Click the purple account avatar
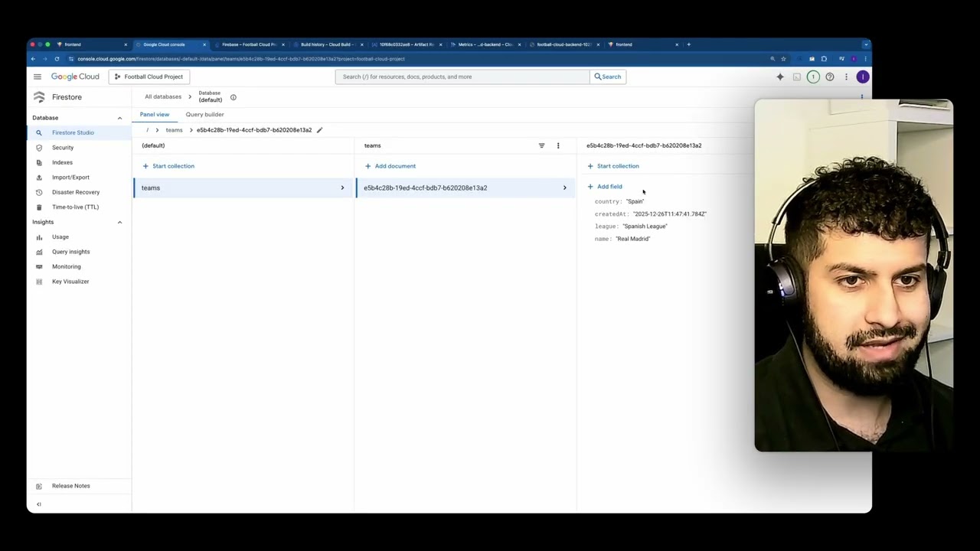Screen dimensions: 980x551 click(x=863, y=77)
